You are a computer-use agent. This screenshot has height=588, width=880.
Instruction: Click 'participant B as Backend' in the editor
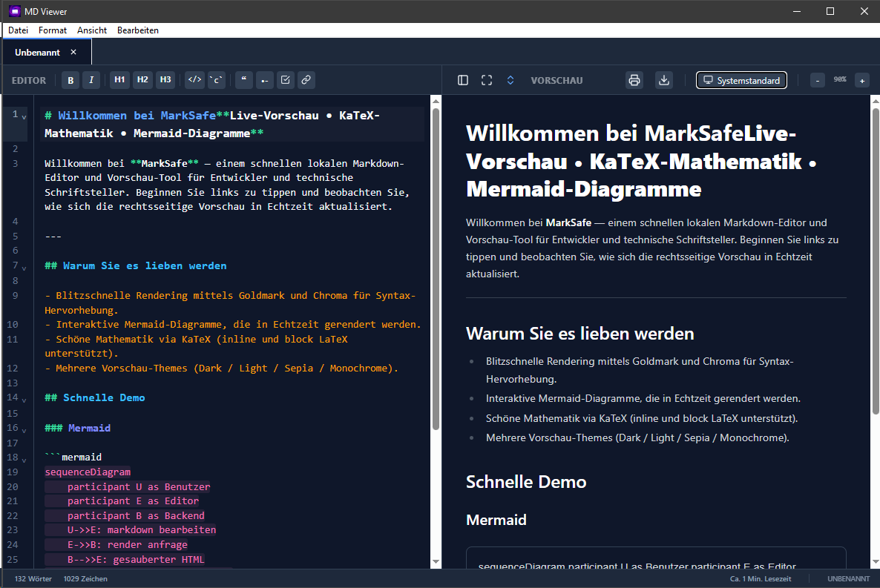(x=136, y=515)
